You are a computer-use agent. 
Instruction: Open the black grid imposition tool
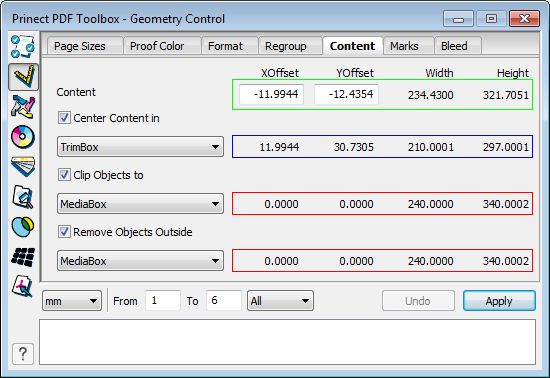click(23, 257)
